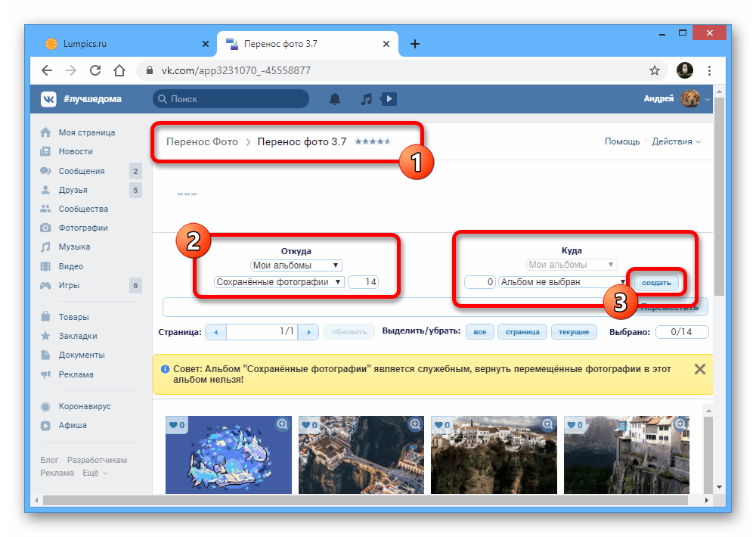Open 'Сообщения' in the left sidebar
The width and height of the screenshot is (756, 537).
tap(82, 171)
